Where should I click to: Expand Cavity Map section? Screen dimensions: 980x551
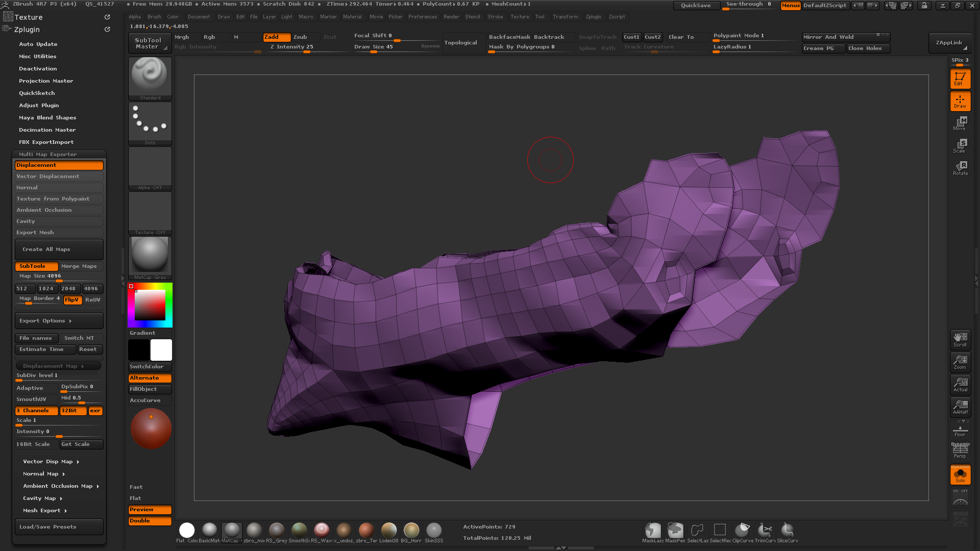tap(43, 498)
